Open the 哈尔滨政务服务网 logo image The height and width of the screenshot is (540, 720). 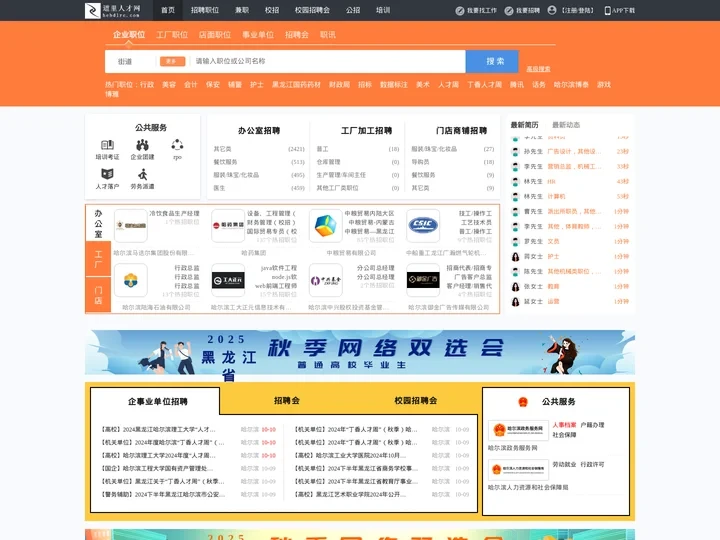(x=518, y=430)
